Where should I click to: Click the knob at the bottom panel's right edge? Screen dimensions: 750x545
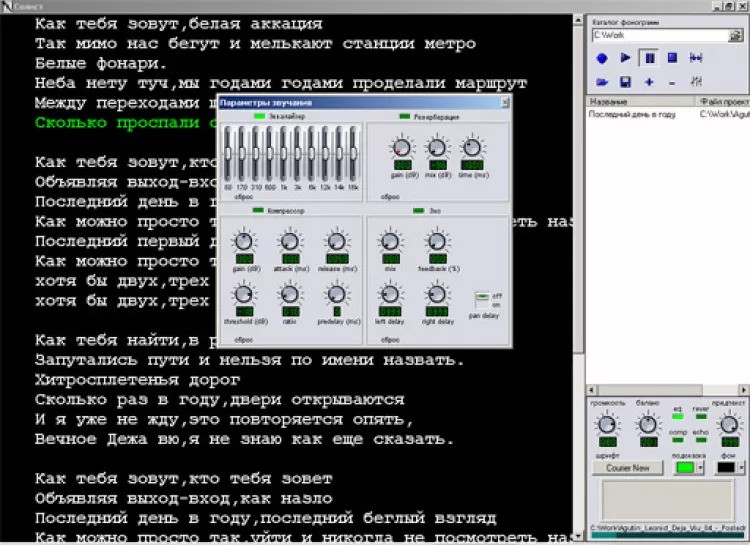pyautogui.click(x=729, y=424)
